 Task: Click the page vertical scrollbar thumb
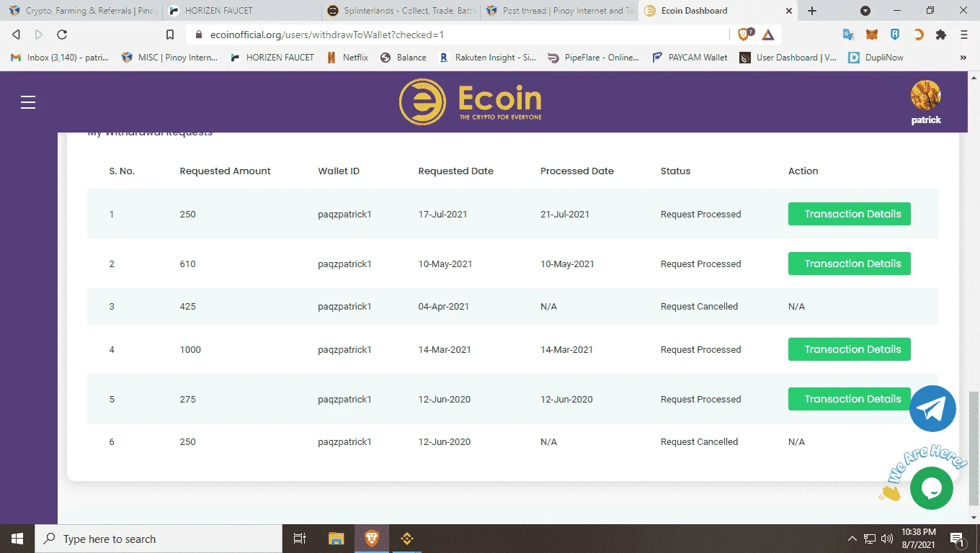point(974,448)
